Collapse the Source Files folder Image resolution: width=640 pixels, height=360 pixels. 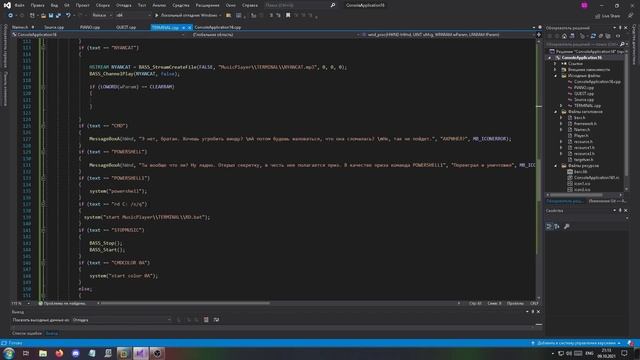point(555,76)
